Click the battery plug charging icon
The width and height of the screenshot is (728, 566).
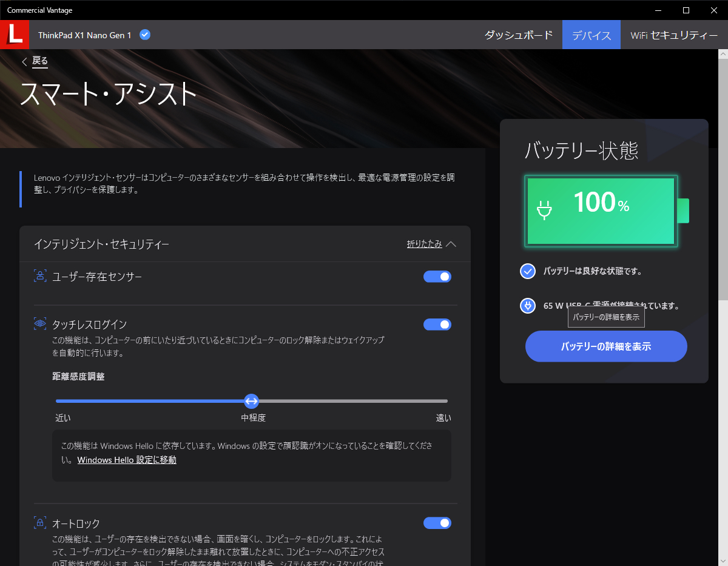(544, 210)
